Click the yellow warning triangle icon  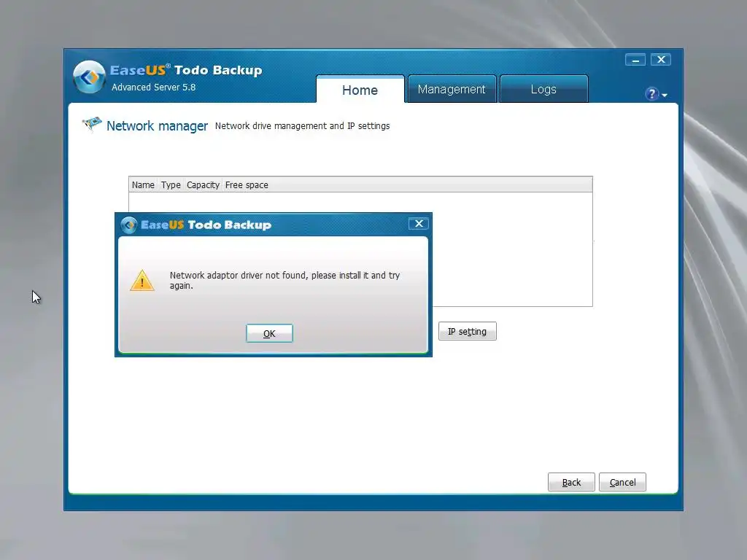[142, 281]
